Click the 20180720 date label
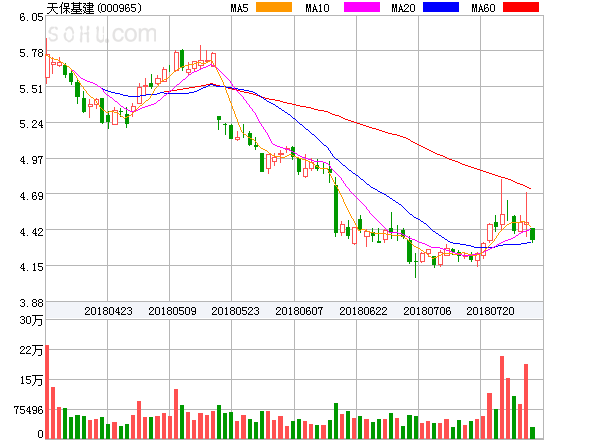The height and width of the screenshot is (440, 600). 490,311
